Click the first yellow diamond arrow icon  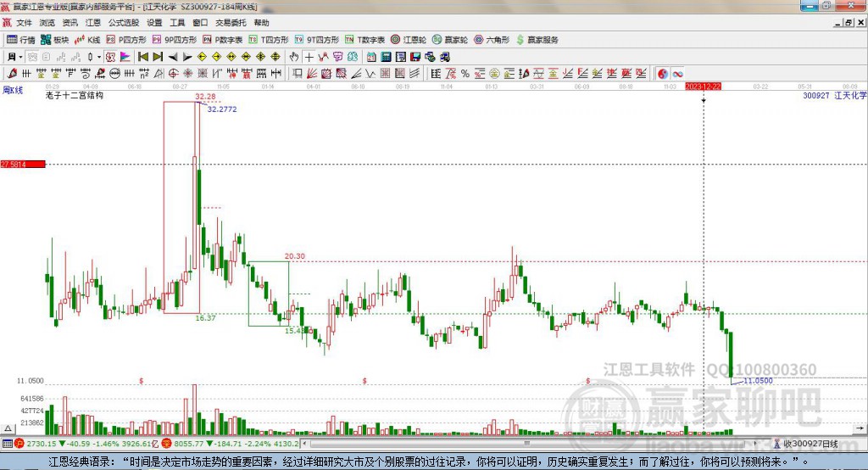pos(202,57)
